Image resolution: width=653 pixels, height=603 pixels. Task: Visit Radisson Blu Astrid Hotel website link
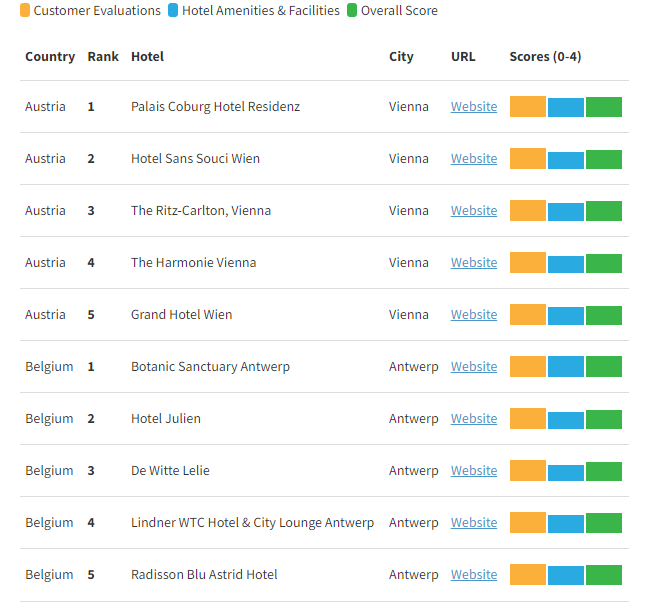click(473, 575)
